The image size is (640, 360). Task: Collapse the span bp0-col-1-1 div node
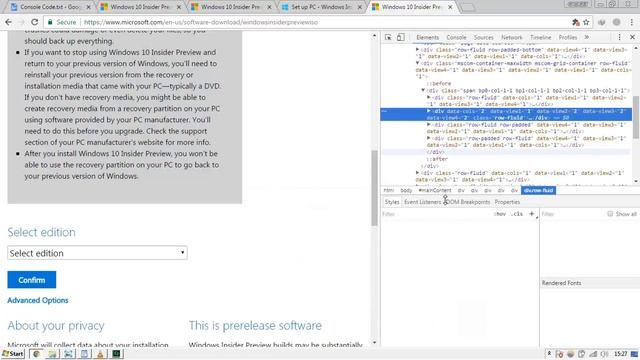(423, 90)
